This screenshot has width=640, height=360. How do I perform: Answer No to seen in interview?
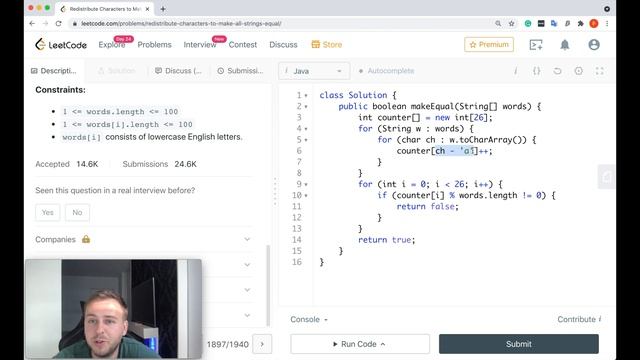77,212
